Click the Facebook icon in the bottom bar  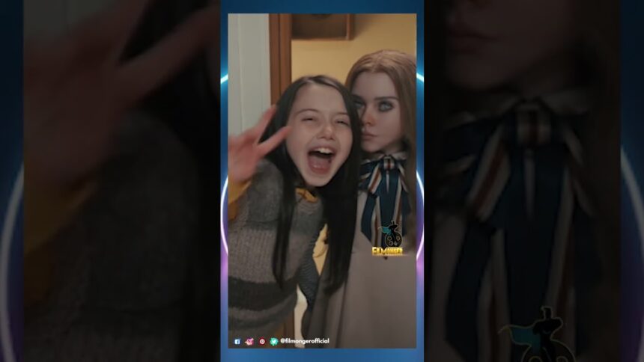click(x=237, y=341)
